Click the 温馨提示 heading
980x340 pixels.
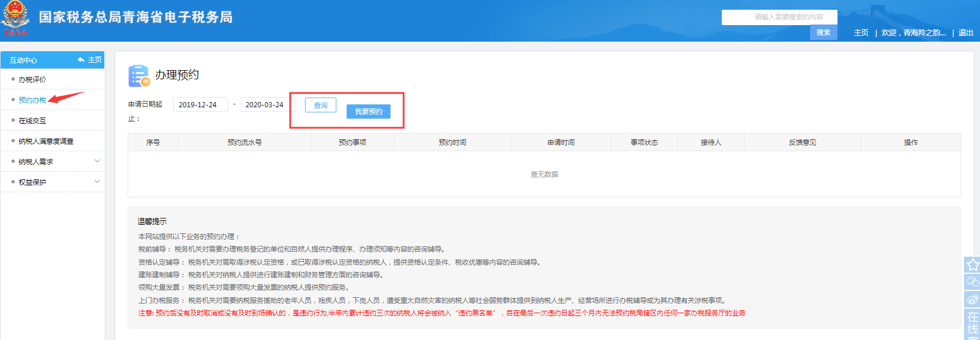[x=152, y=221]
